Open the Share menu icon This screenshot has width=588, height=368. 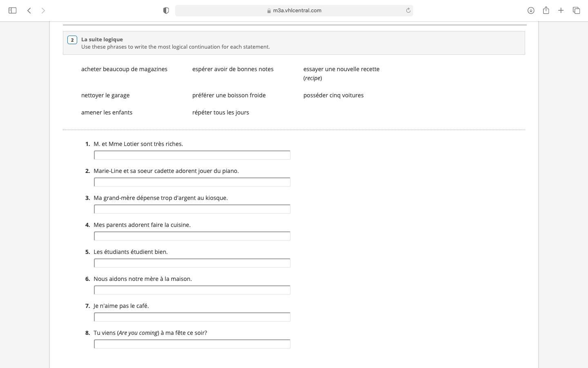point(546,10)
